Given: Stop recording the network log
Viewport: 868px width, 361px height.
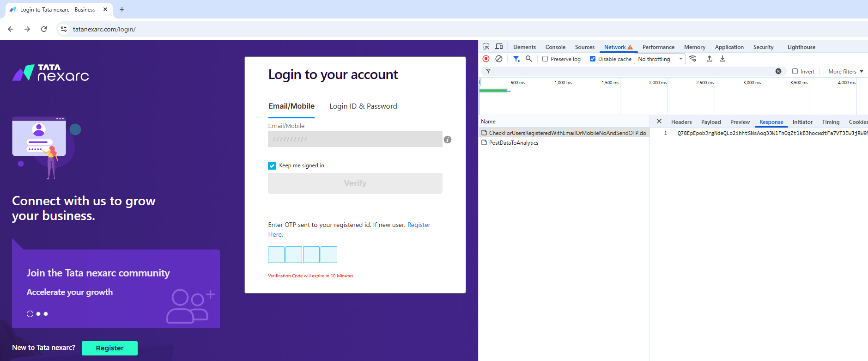Looking at the screenshot, I should 486,59.
